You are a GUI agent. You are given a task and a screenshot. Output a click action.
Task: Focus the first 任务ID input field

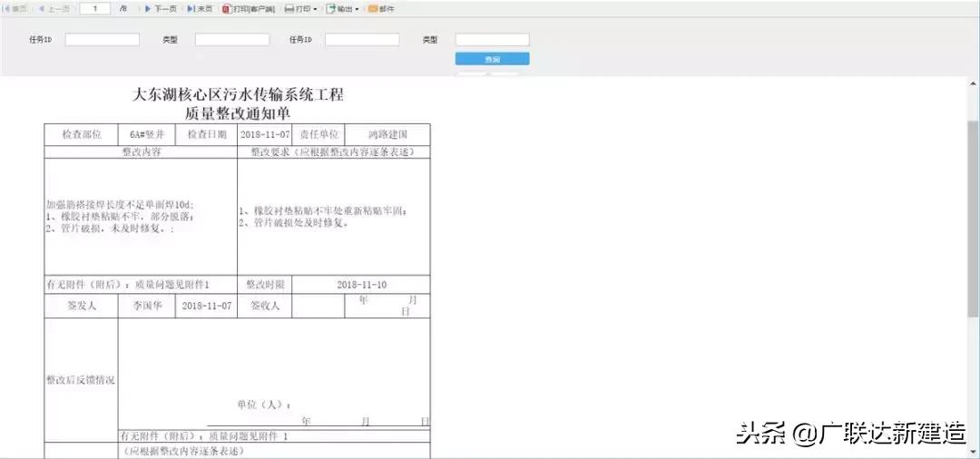103,39
